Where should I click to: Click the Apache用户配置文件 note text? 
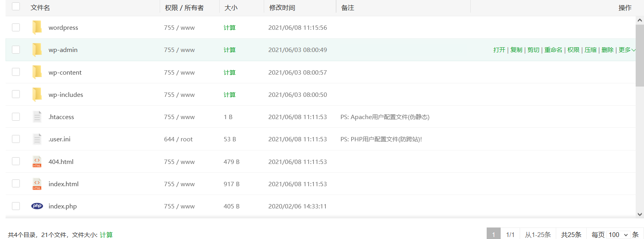point(385,117)
